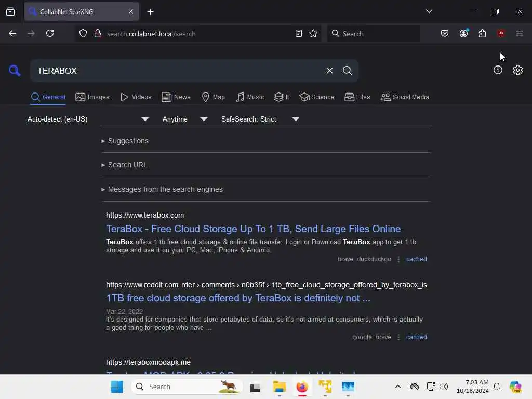Close the CollabNet SearXNG tab
This screenshot has height=399, width=532.
pyautogui.click(x=131, y=11)
